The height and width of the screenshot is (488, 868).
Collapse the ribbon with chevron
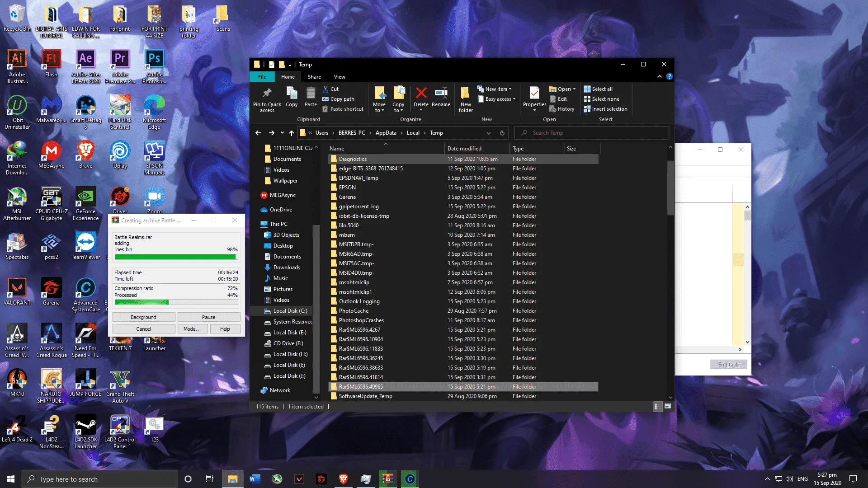tap(660, 77)
